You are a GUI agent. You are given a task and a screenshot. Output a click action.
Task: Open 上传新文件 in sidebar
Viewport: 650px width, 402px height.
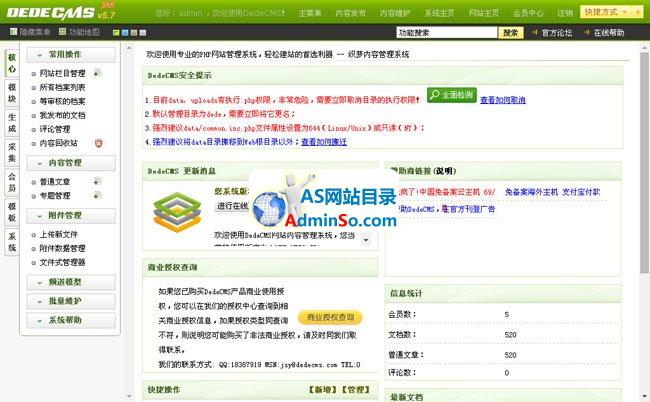pos(58,235)
